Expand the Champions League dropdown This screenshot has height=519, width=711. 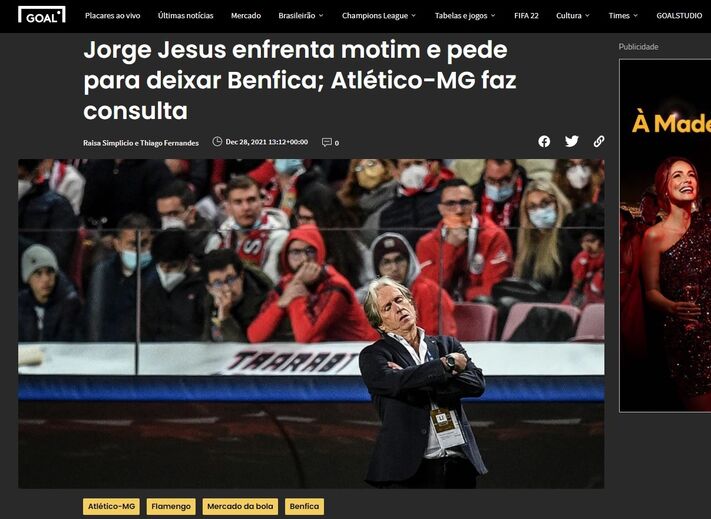click(x=379, y=15)
